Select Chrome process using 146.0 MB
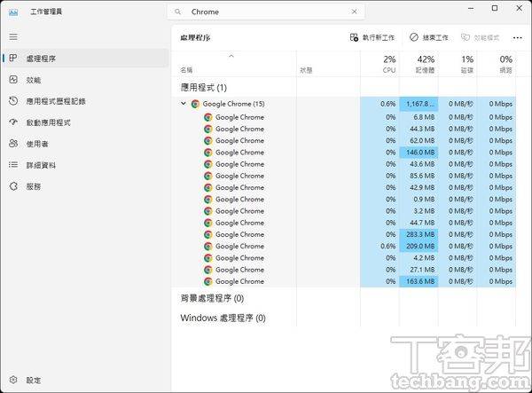 click(x=343, y=153)
